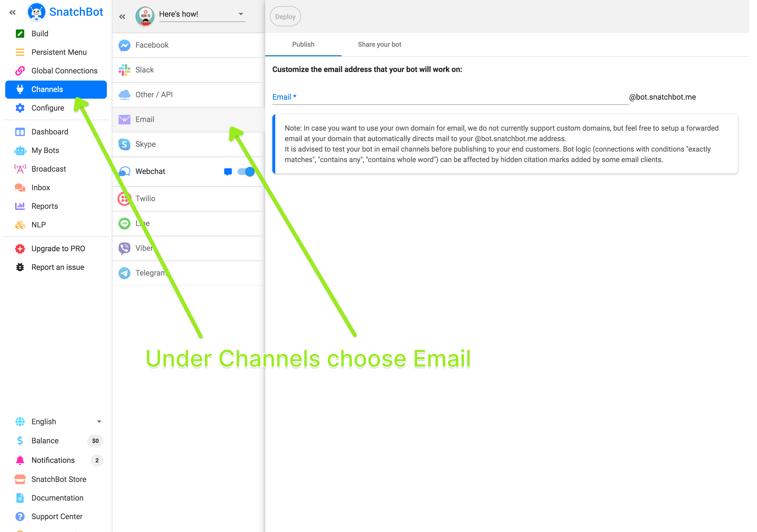Open the Skype channel icon
This screenshot has height=532, width=757.
point(124,144)
